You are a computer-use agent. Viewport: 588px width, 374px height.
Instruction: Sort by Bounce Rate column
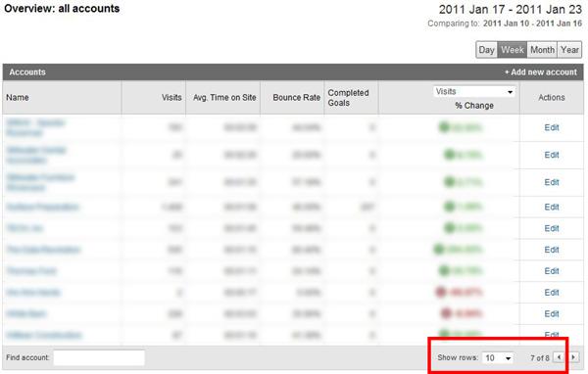pos(296,98)
